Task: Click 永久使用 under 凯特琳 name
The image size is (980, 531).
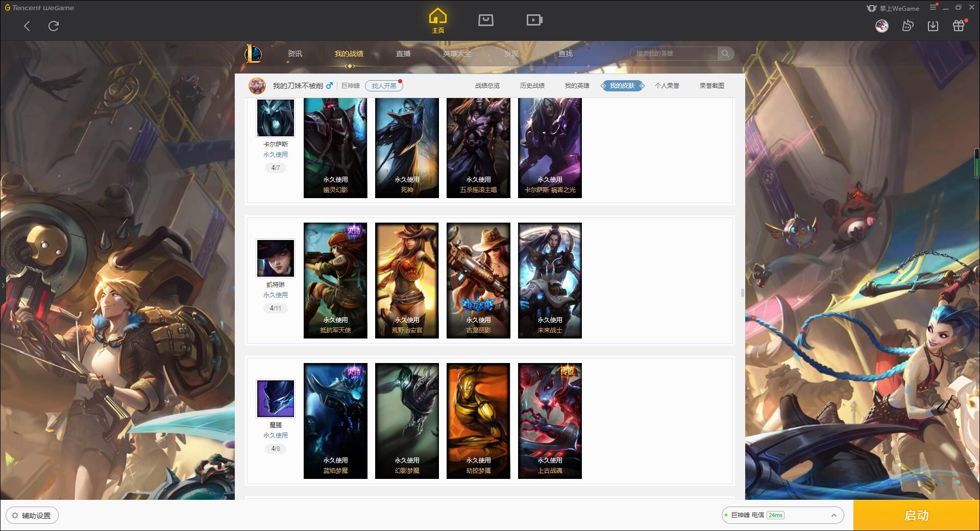Action: pyautogui.click(x=276, y=295)
